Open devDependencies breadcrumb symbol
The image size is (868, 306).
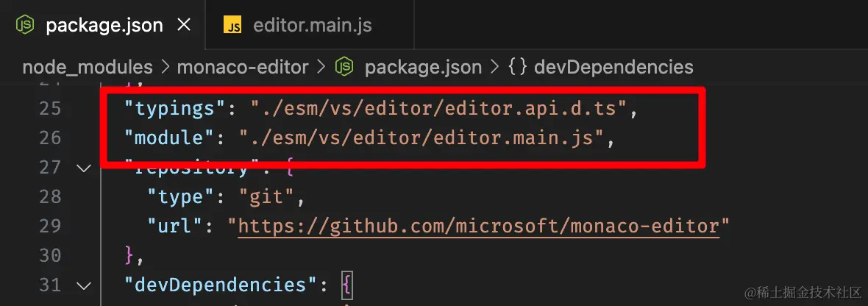pos(613,67)
